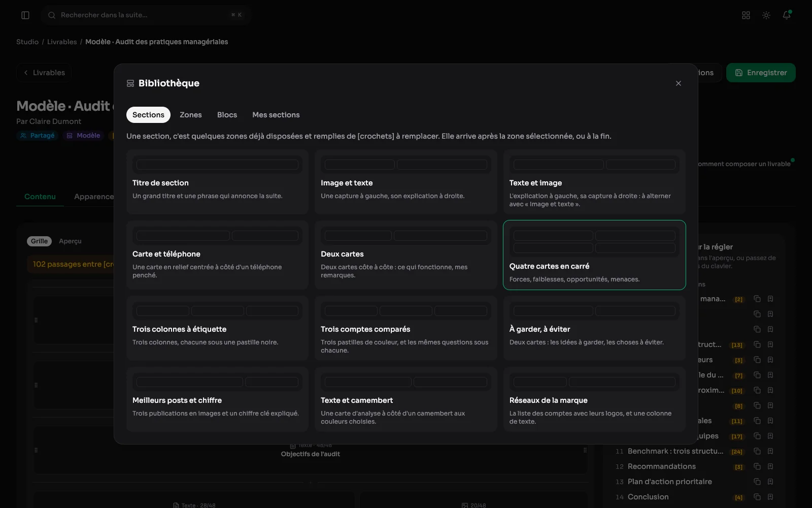Duplicate the Recommandations section
The image size is (812, 508).
(x=757, y=466)
